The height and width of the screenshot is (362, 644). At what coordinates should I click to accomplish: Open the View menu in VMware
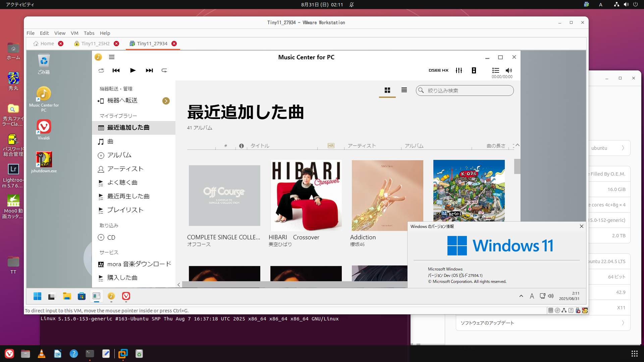[x=60, y=33]
